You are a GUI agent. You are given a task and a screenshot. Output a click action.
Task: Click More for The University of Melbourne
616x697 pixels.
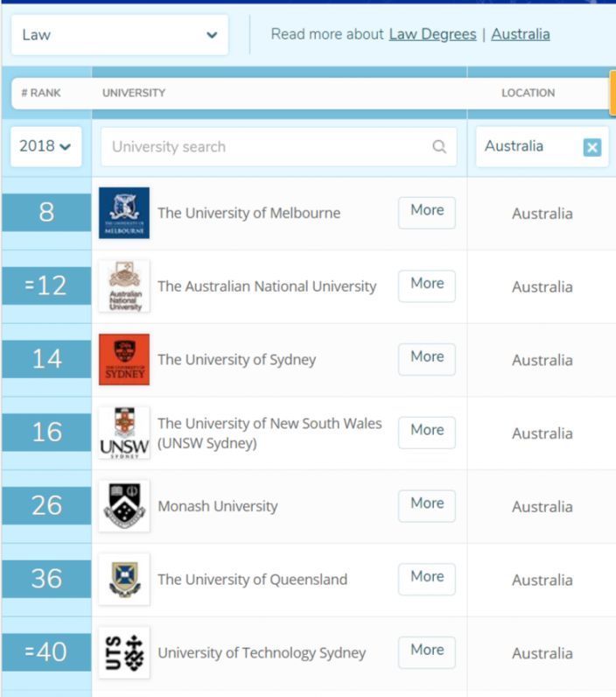[x=427, y=213]
